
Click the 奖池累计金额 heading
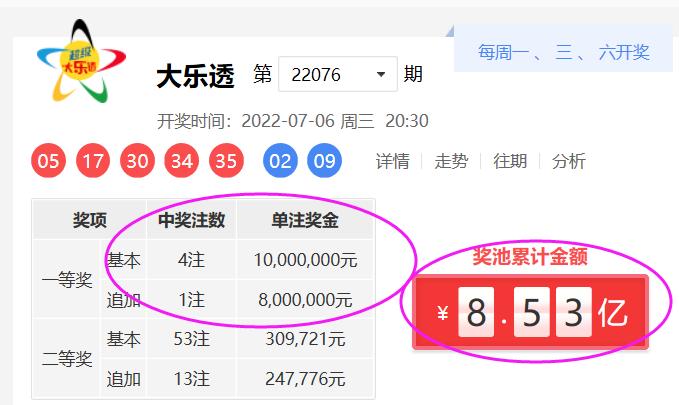coord(530,256)
